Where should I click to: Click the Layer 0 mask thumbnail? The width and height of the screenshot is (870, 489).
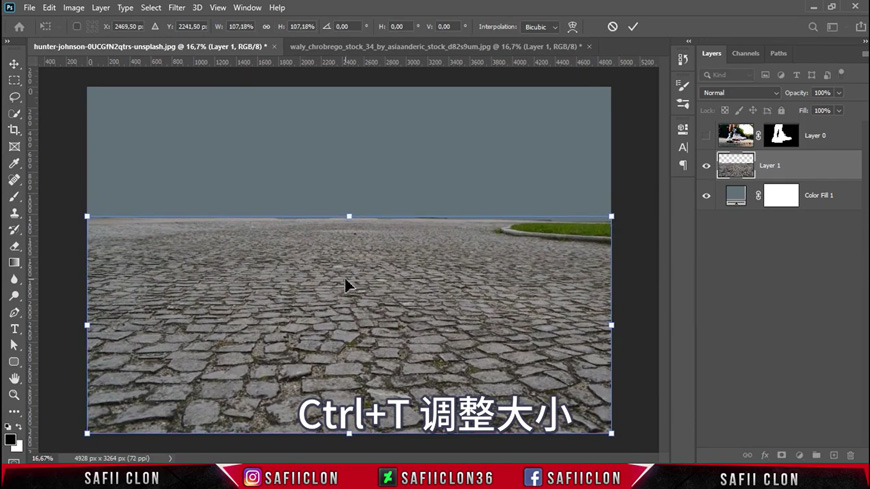[x=781, y=135]
